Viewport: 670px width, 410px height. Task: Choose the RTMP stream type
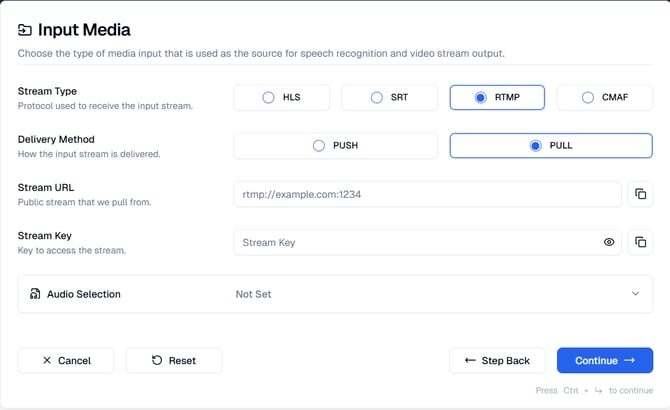[497, 97]
